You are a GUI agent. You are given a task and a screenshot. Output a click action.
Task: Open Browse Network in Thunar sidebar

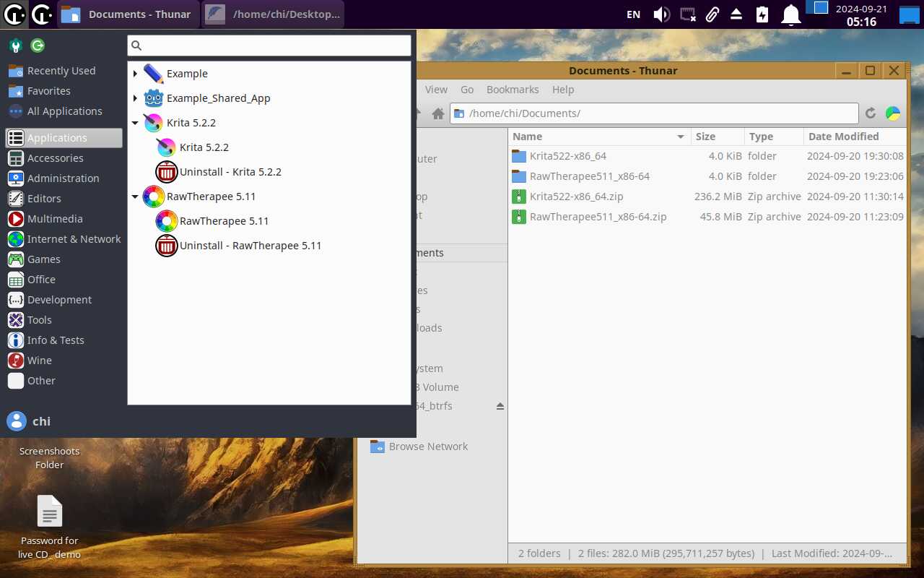tap(419, 447)
